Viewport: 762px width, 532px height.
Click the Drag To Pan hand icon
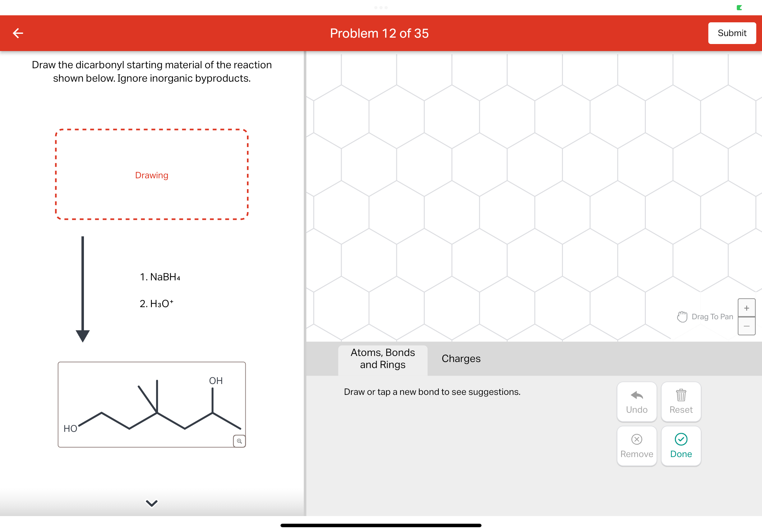tap(682, 316)
